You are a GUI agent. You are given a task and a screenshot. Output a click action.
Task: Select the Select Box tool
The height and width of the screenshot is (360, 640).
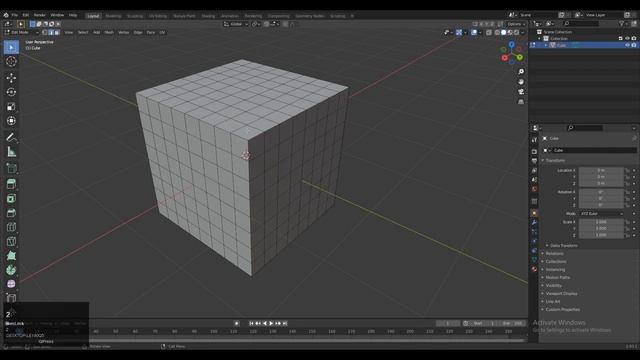11,47
